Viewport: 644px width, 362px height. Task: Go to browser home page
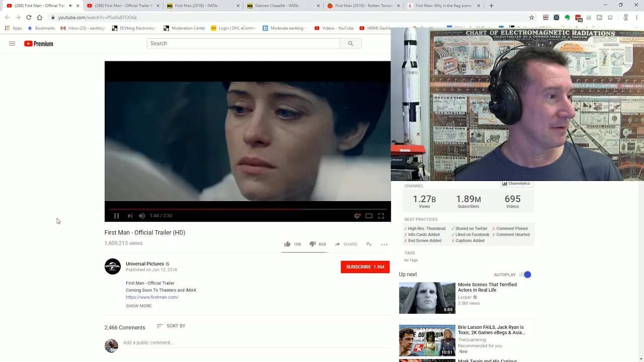pos(39,17)
